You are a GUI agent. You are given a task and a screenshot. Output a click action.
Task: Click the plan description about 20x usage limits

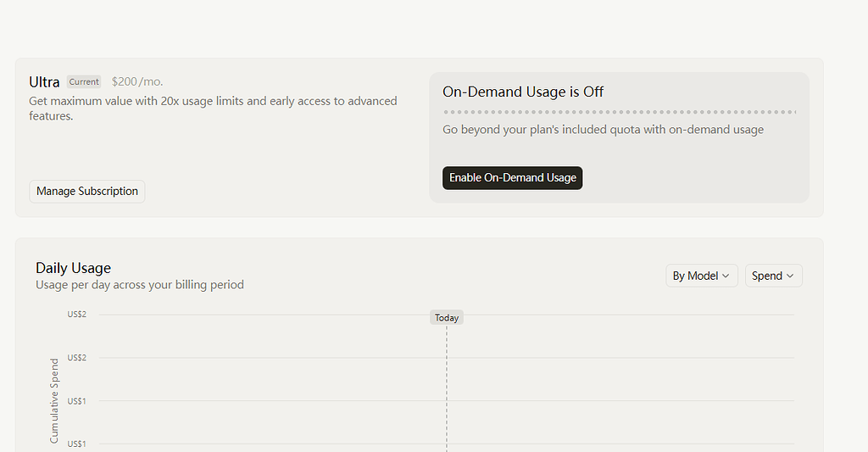pyautogui.click(x=213, y=109)
